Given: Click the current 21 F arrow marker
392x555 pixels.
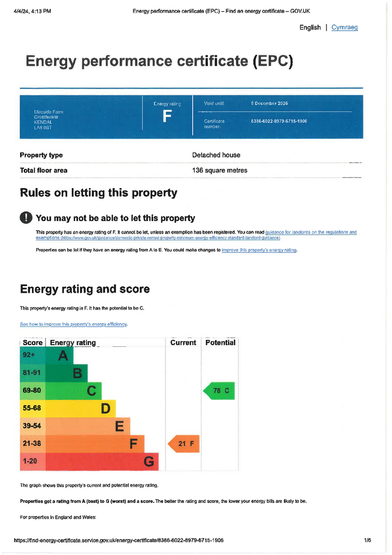Looking at the screenshot, I should (x=184, y=444).
